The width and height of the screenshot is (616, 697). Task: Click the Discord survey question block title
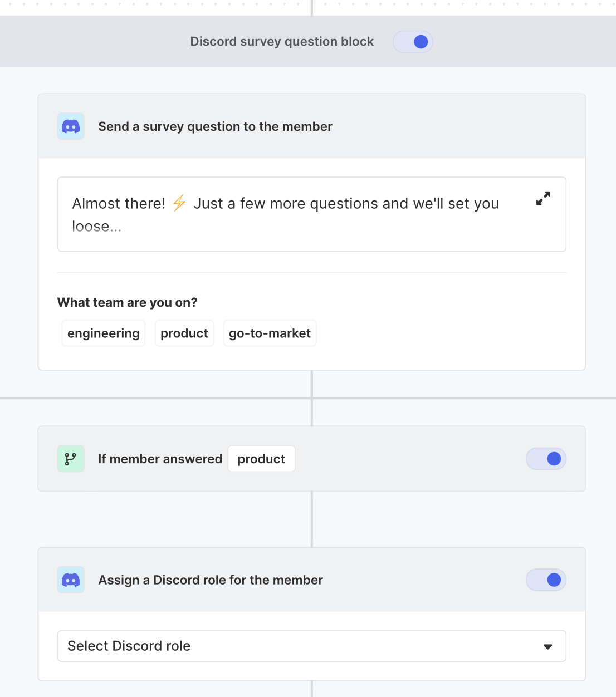pos(282,42)
